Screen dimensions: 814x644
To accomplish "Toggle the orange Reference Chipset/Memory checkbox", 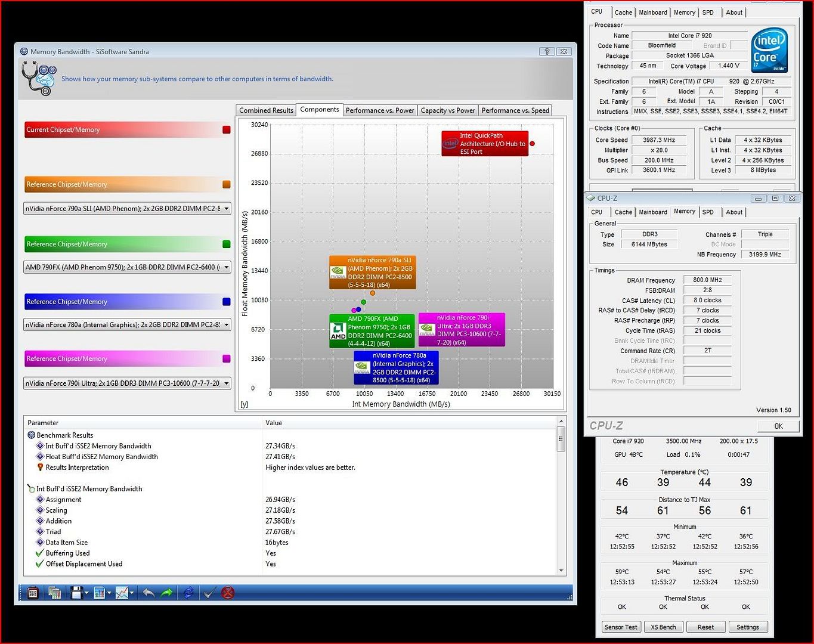I will coord(227,184).
